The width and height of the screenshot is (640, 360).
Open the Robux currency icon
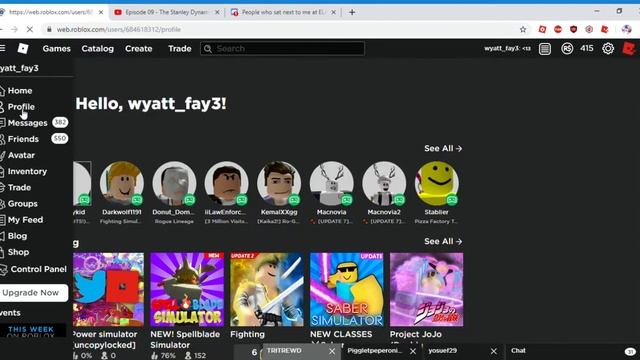[567, 49]
